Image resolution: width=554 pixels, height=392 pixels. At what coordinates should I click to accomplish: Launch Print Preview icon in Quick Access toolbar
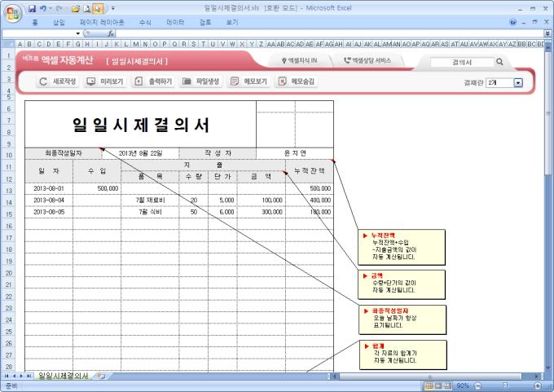(x=86, y=8)
